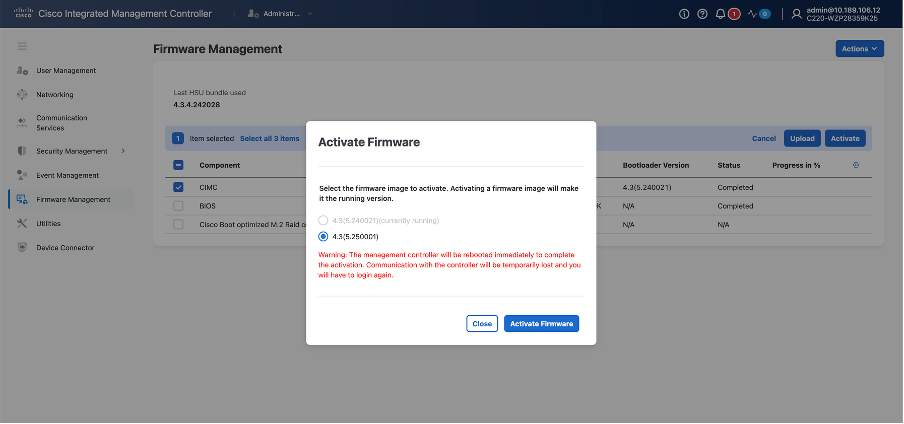Screen dimensions: 904x424
Task: Click the Utilities wrench icon
Action: 23,223
